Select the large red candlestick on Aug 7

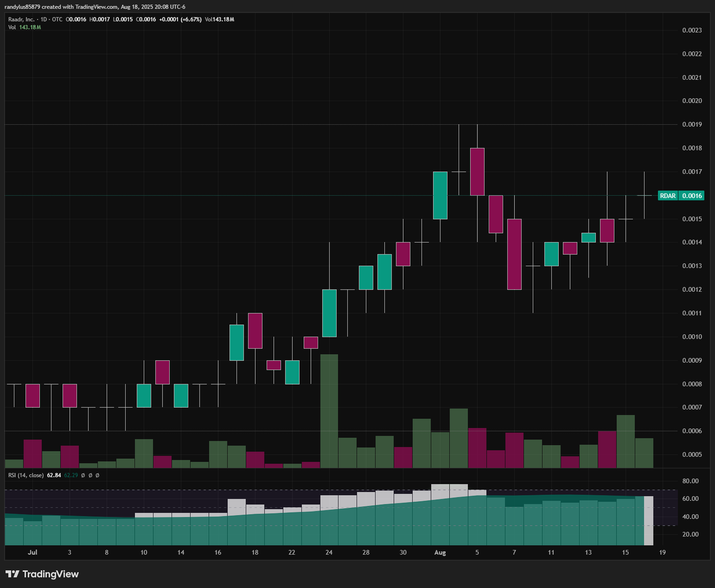[x=514, y=254]
